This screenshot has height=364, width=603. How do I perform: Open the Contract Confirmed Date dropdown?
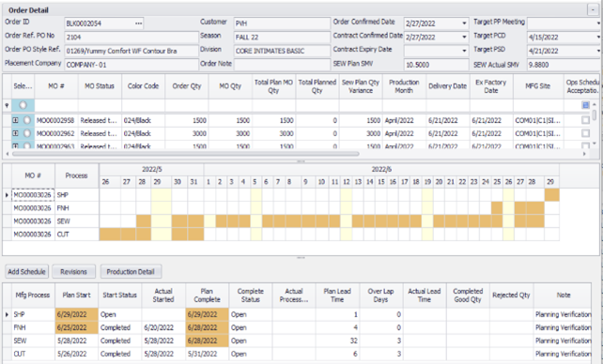point(464,38)
